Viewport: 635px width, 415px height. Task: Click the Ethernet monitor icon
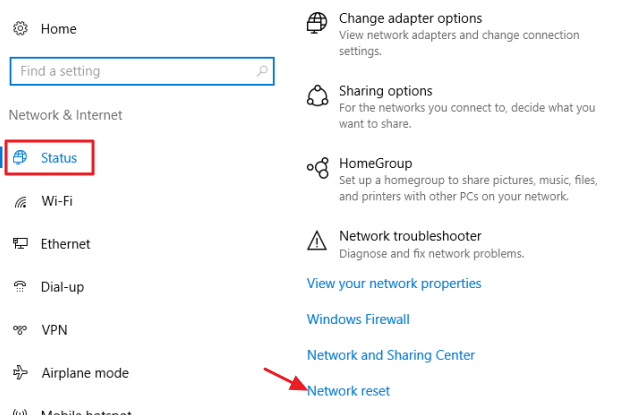(20, 244)
